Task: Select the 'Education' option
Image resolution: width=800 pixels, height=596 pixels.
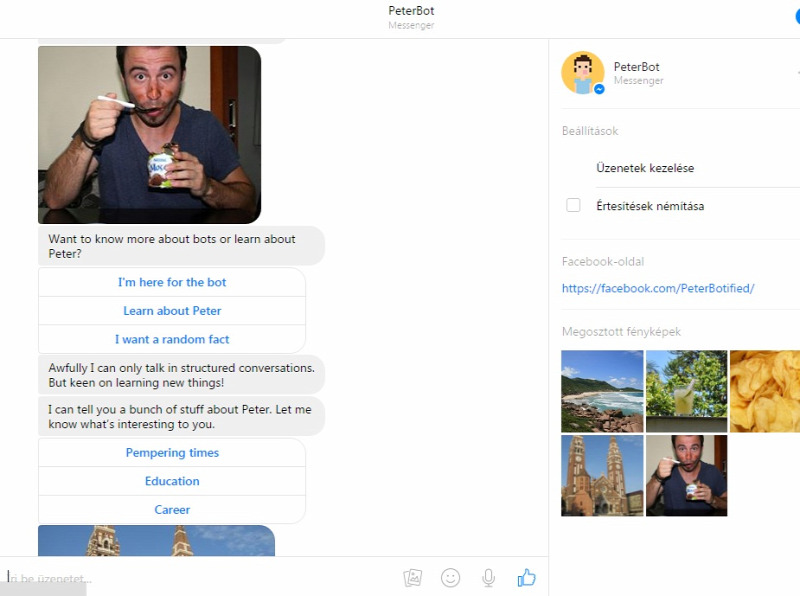Action: coord(172,481)
